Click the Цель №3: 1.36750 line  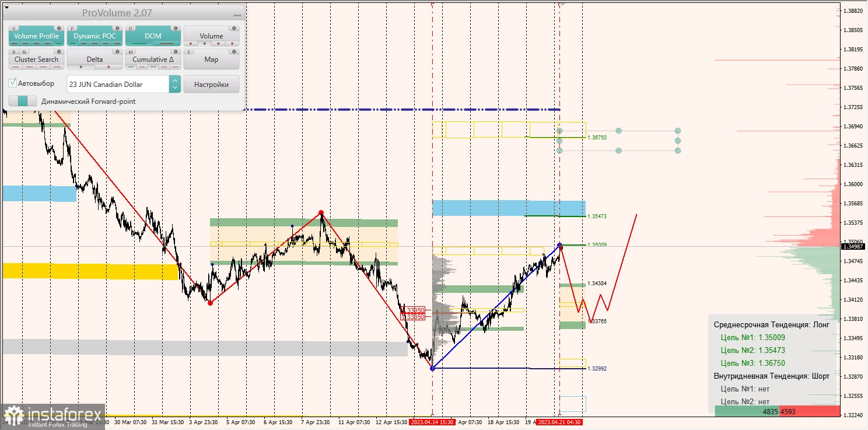(752, 363)
